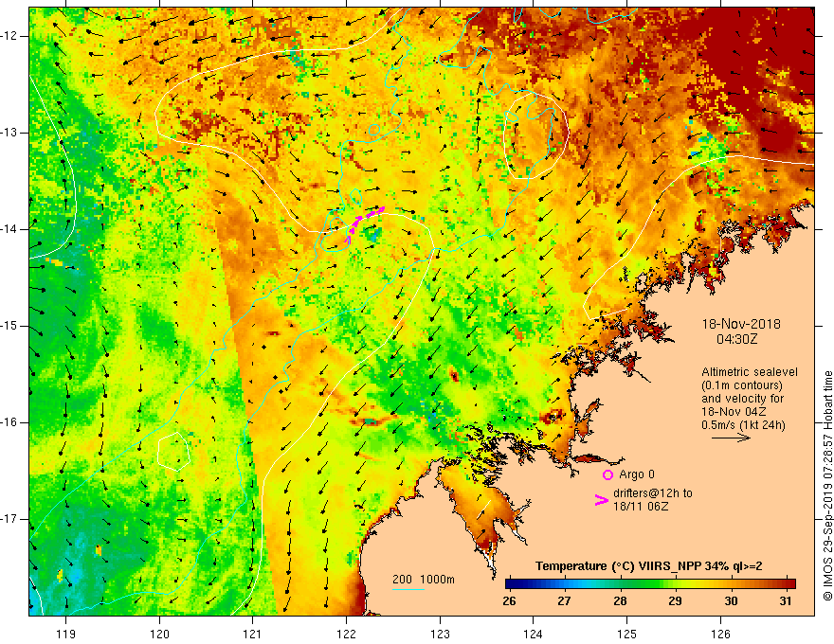The image size is (834, 644).
Task: Click the colorbar value '26'
Action: click(509, 600)
